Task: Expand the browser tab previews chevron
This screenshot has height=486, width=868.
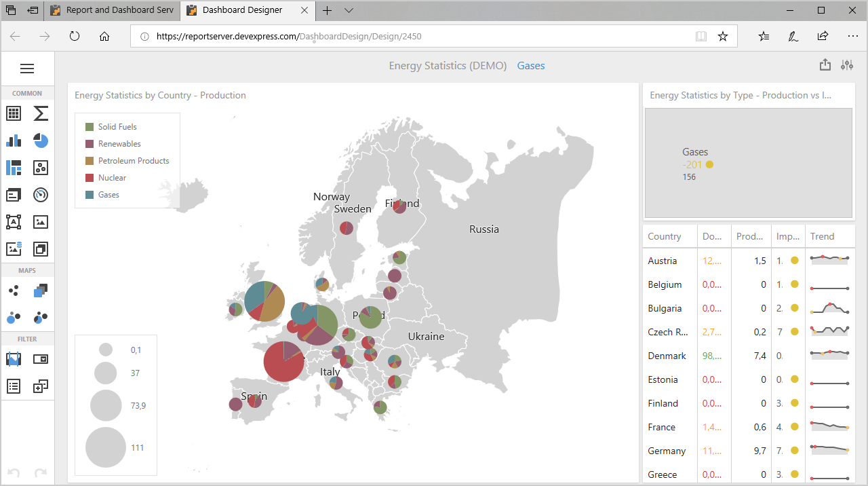Action: 349,10
